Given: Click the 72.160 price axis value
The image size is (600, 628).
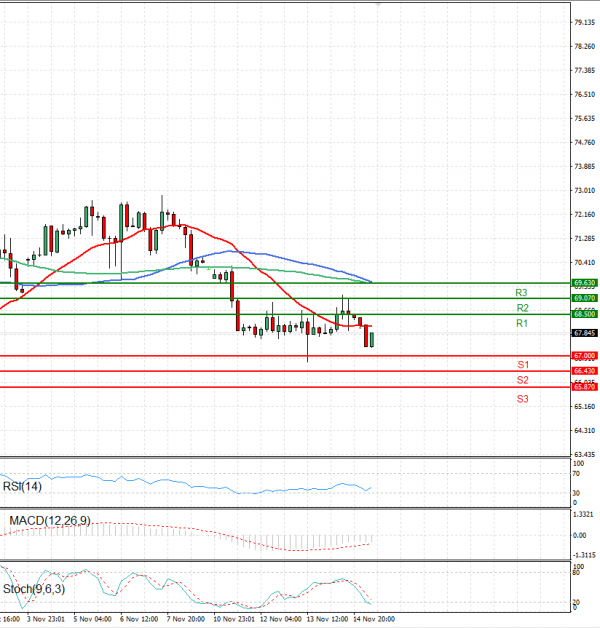Looking at the screenshot, I should tap(584, 215).
